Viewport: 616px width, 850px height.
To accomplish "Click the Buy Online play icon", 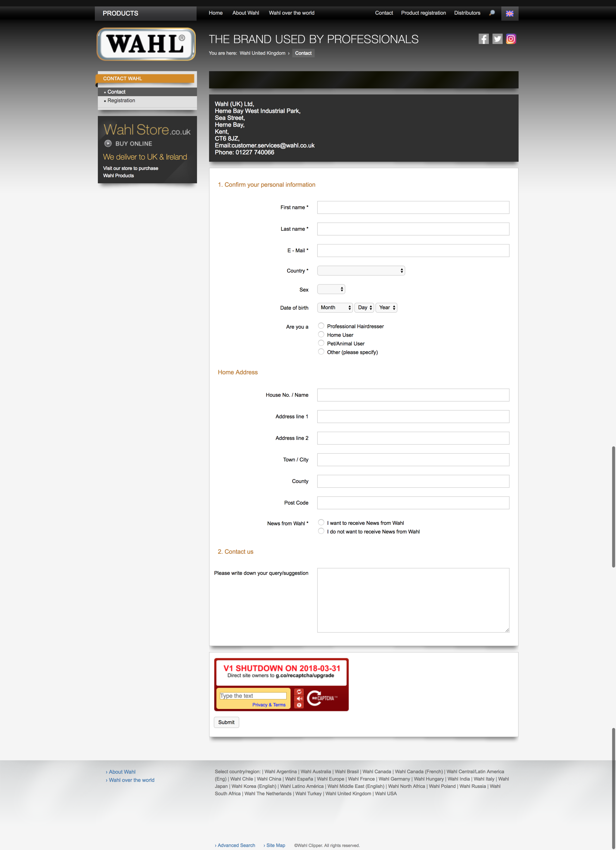I will tap(108, 143).
